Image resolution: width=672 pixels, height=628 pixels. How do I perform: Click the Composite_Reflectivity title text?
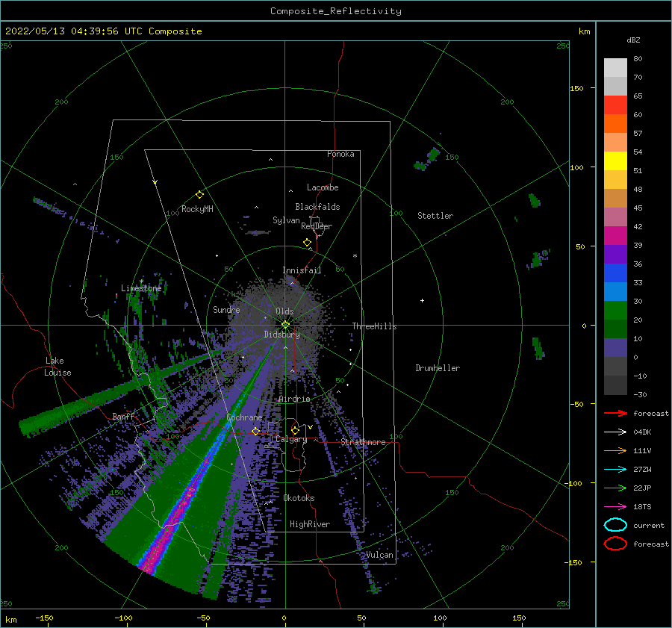coord(336,11)
